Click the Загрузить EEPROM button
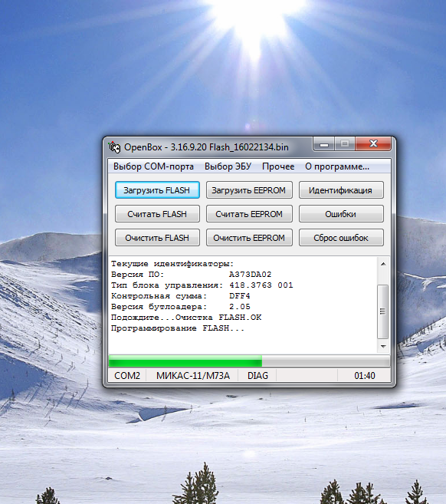Viewport: 446px width, 504px height. (x=249, y=190)
